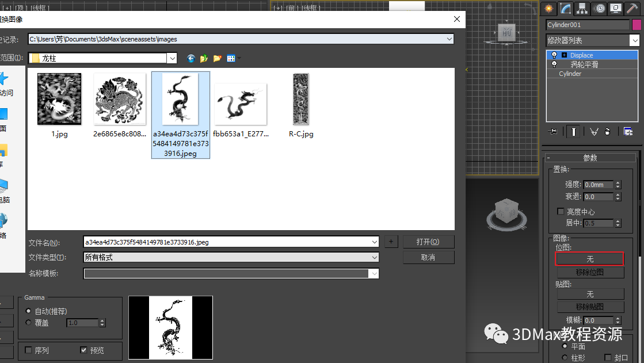Viewport: 644px width, 363px height.
Task: Select Gamma 覆盖 radio button
Action: pyautogui.click(x=28, y=322)
